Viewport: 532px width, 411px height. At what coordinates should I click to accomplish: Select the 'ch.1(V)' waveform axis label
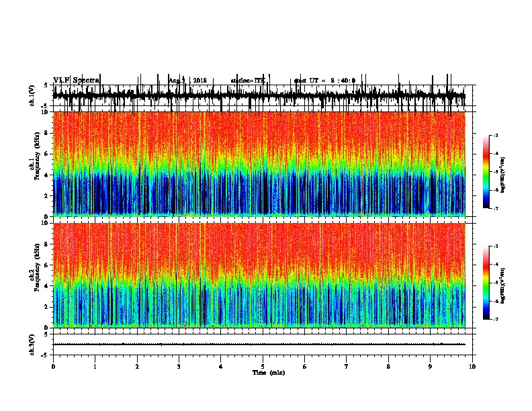coord(33,95)
